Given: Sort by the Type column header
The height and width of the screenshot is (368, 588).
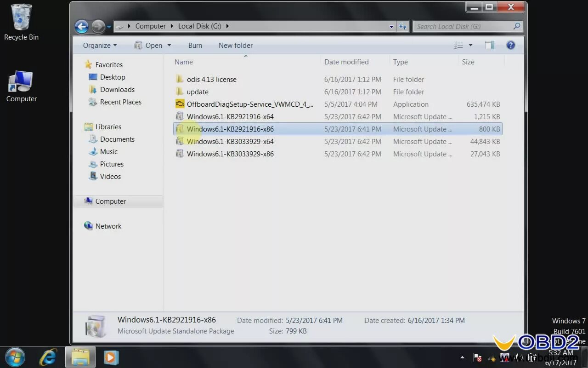Looking at the screenshot, I should coord(400,62).
